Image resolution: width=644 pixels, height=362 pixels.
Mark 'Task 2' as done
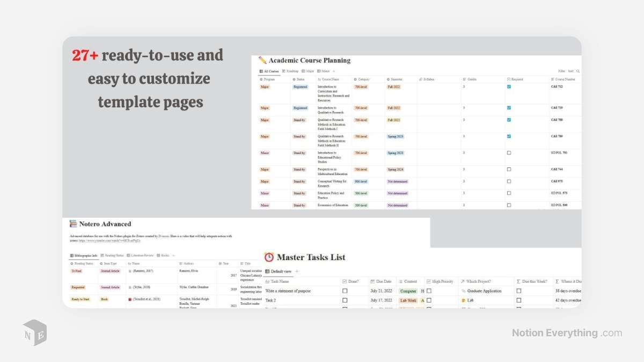(x=345, y=300)
